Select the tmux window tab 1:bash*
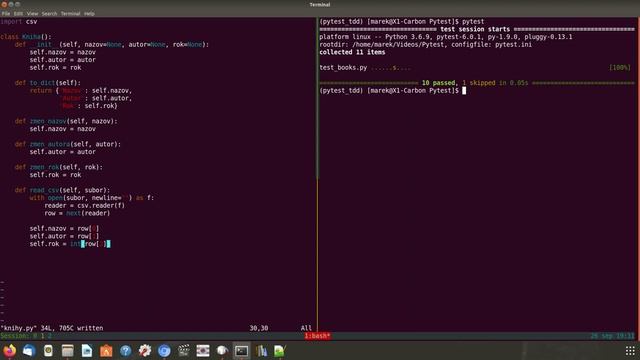The width and height of the screenshot is (640, 360). 318,336
